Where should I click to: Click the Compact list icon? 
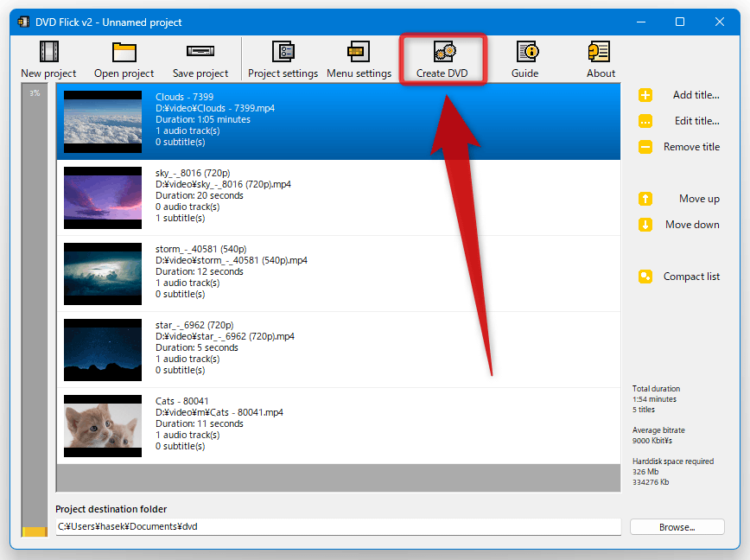(645, 277)
